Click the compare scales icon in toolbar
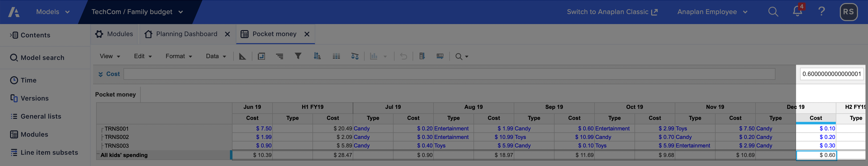Image resolution: width=868 pixels, height=166 pixels. tap(355, 56)
